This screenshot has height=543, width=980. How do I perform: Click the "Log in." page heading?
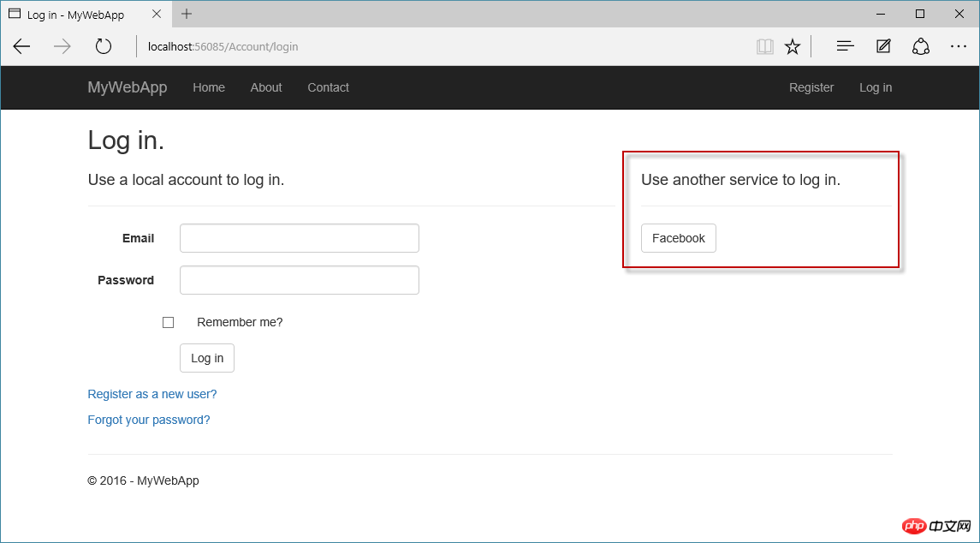(126, 140)
